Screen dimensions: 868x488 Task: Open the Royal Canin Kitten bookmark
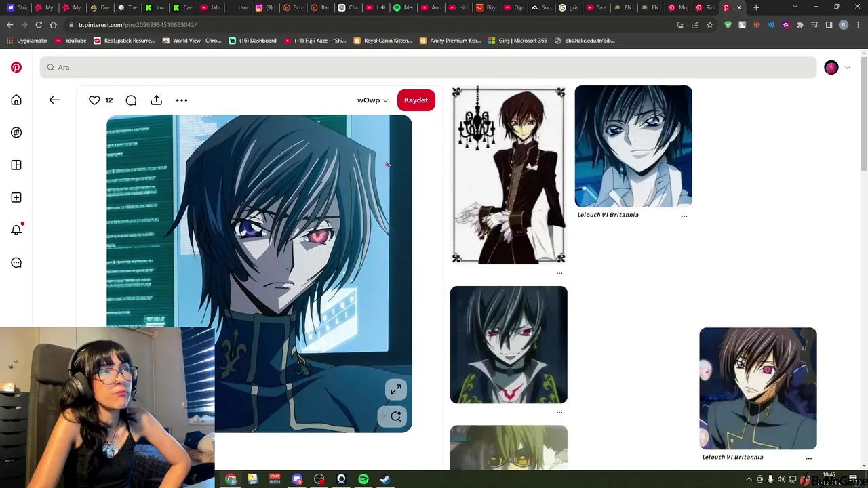(382, 41)
